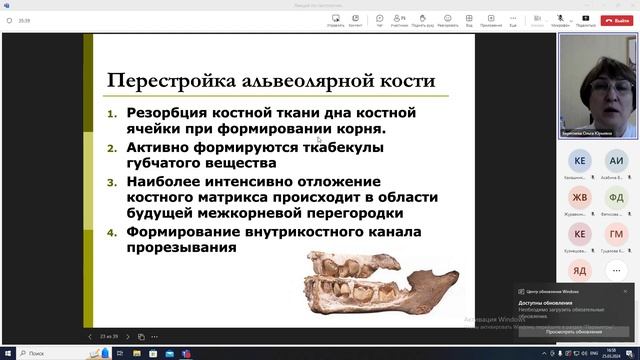This screenshot has height=360, width=640.
Task: Change the meeting View layout
Action: pyautogui.click(x=469, y=20)
